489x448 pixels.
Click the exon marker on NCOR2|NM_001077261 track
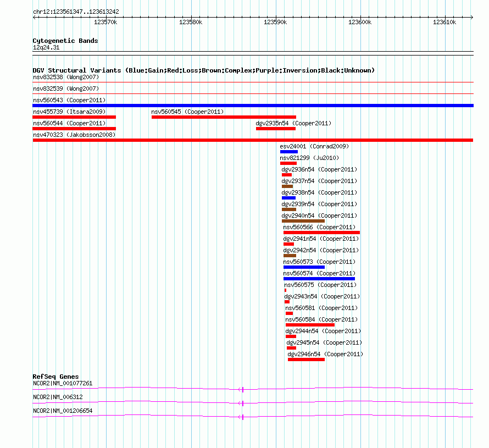coord(243,389)
